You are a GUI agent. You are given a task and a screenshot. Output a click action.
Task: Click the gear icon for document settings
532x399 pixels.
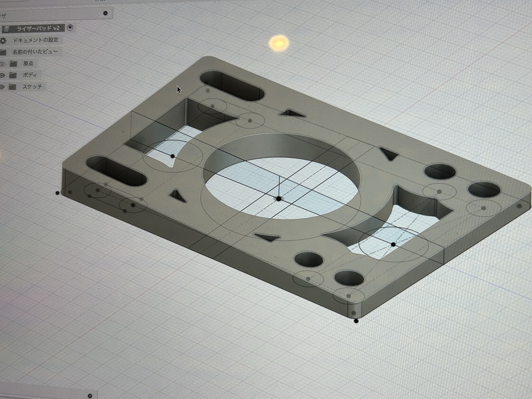point(3,41)
